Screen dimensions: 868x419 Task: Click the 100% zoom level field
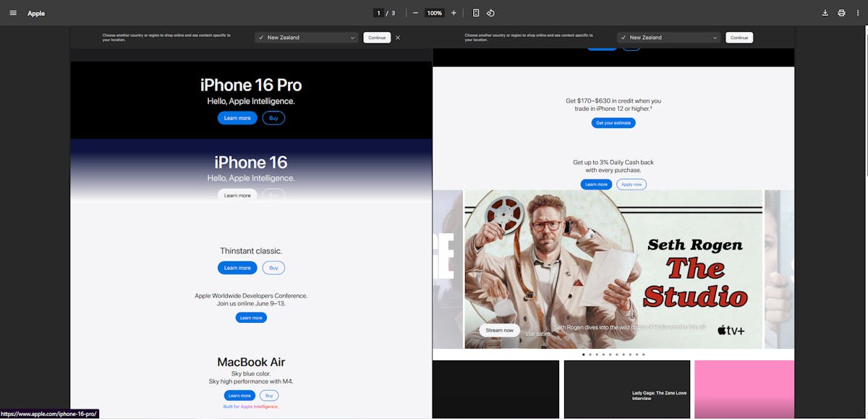pos(434,13)
